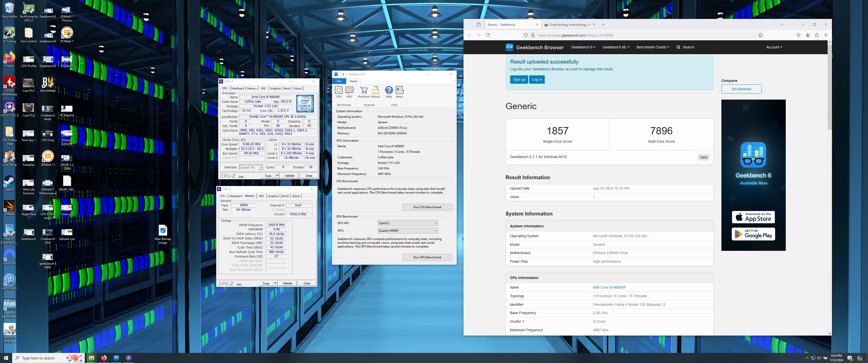
Task: Click Validate in the upper CPU-Z window
Action: [289, 175]
